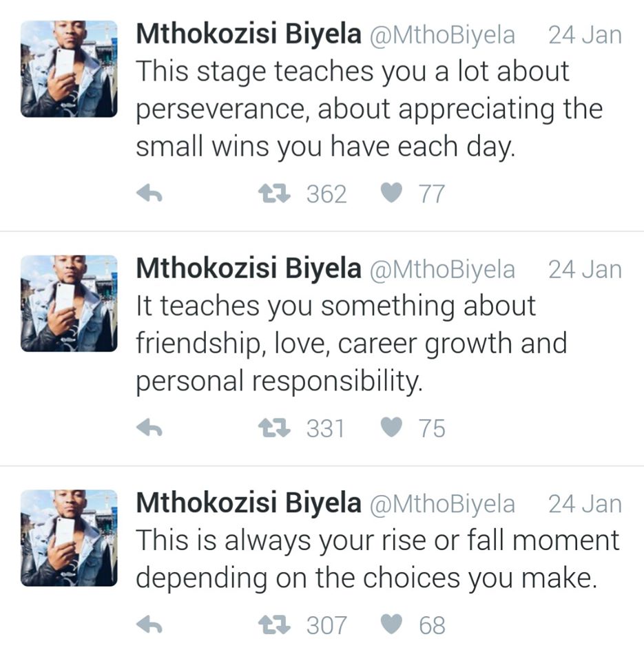Open the 24 Jan timestamp on first tweet
The width and height of the screenshot is (644, 661).
coord(585,34)
